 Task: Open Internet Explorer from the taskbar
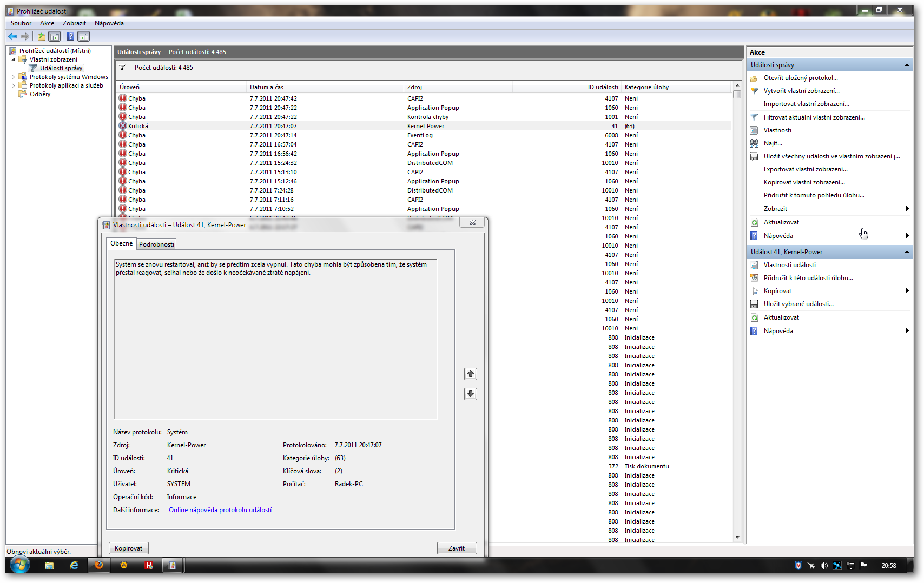tap(74, 565)
